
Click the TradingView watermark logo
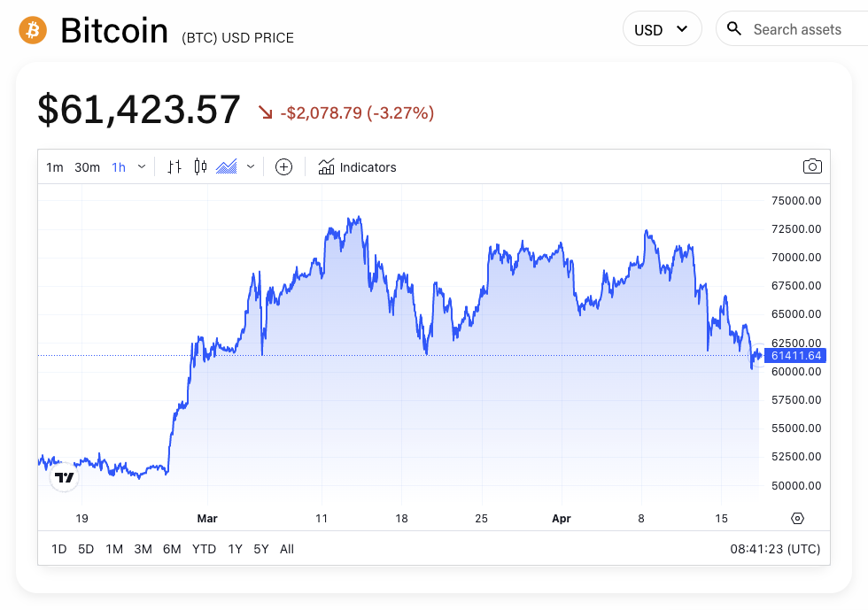(64, 476)
